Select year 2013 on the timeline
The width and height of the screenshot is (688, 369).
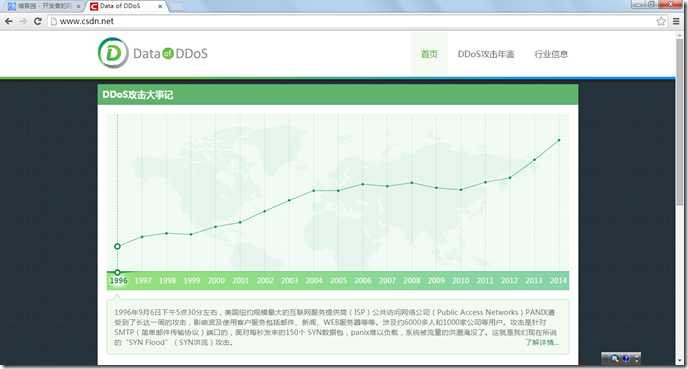[x=534, y=281]
